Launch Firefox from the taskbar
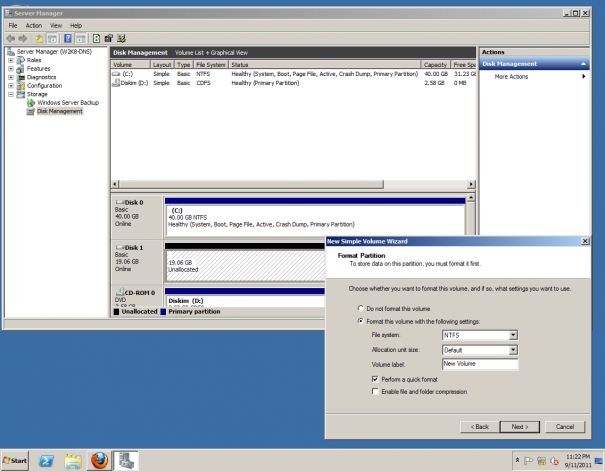Screen dimensions: 605x472 pyautogui.click(x=99, y=461)
